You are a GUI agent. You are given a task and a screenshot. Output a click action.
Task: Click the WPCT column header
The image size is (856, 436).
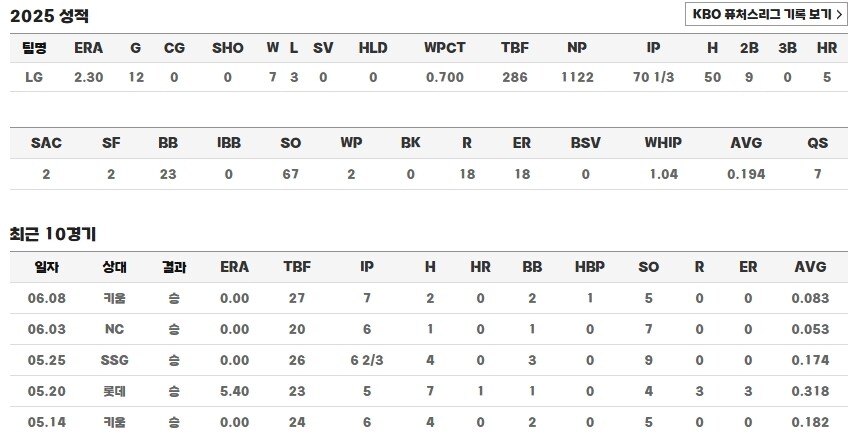[444, 48]
